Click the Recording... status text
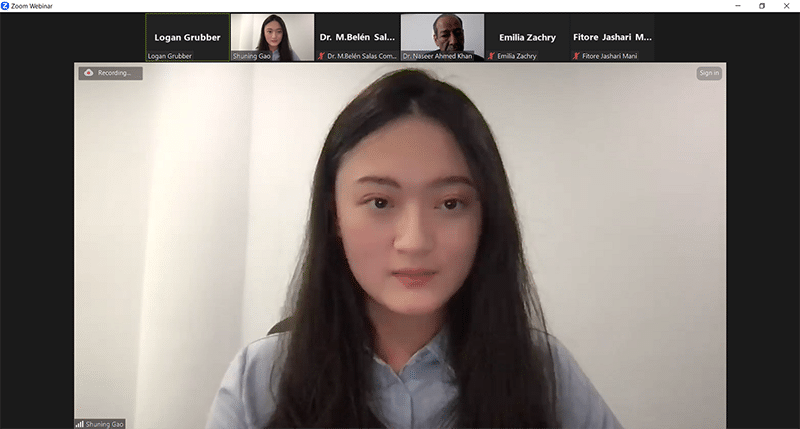 point(114,73)
